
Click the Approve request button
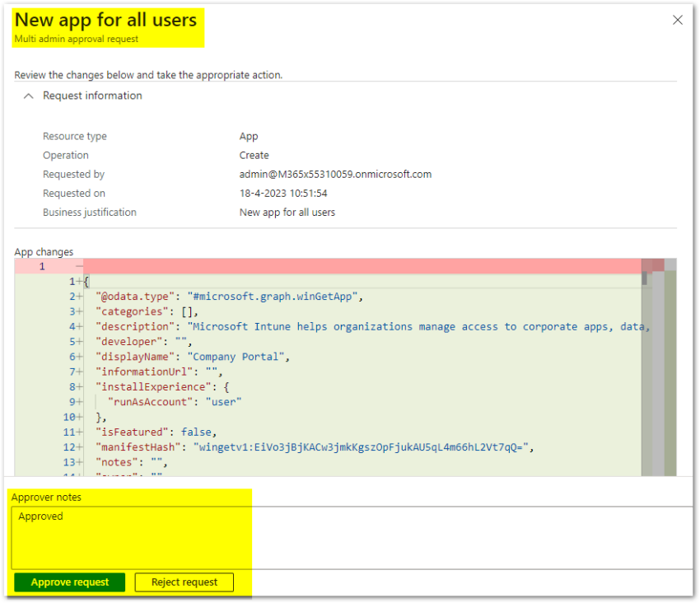coord(69,582)
